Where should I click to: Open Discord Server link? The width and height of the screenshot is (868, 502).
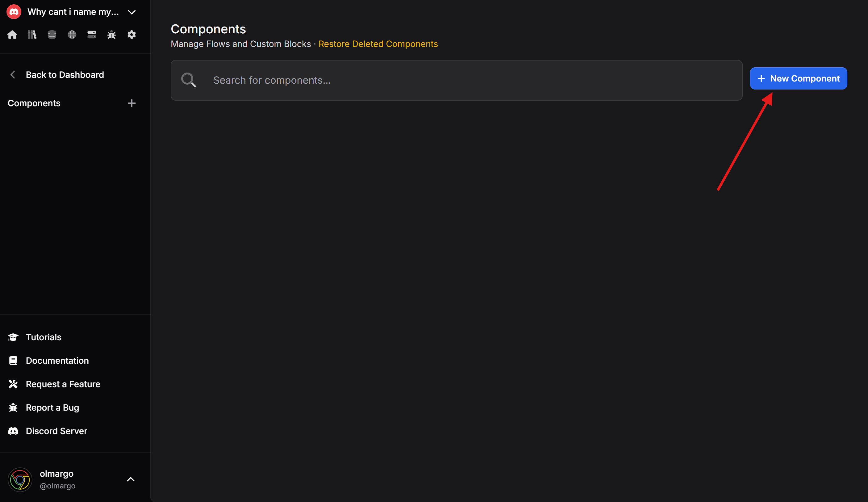tap(56, 431)
